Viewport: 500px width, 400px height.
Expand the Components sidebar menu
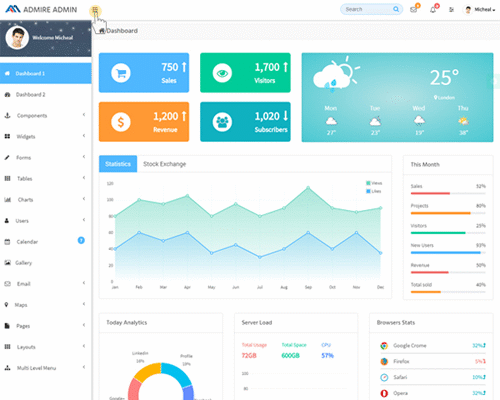[x=46, y=115]
